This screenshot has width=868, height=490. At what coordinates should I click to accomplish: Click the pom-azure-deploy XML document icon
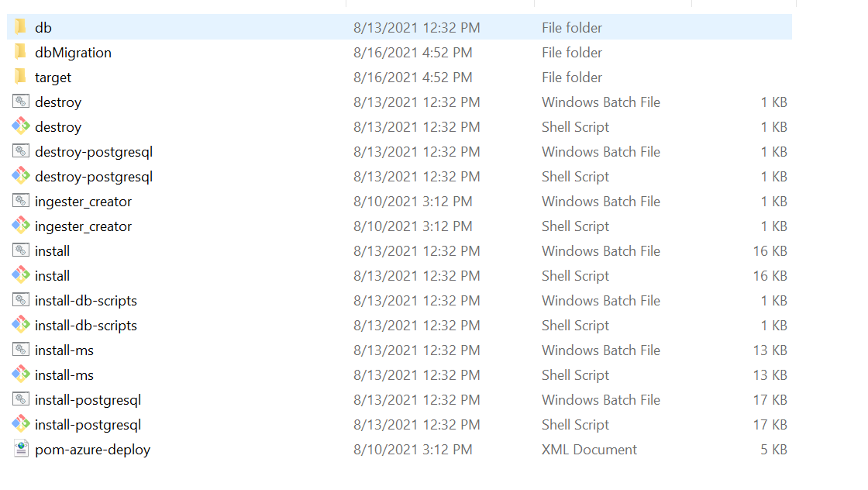tap(21, 450)
